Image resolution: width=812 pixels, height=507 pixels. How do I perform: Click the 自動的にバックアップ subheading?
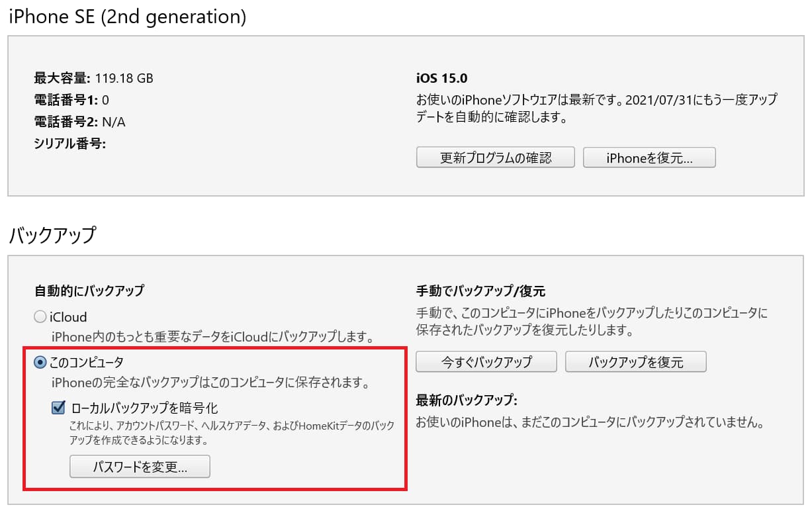coord(89,290)
